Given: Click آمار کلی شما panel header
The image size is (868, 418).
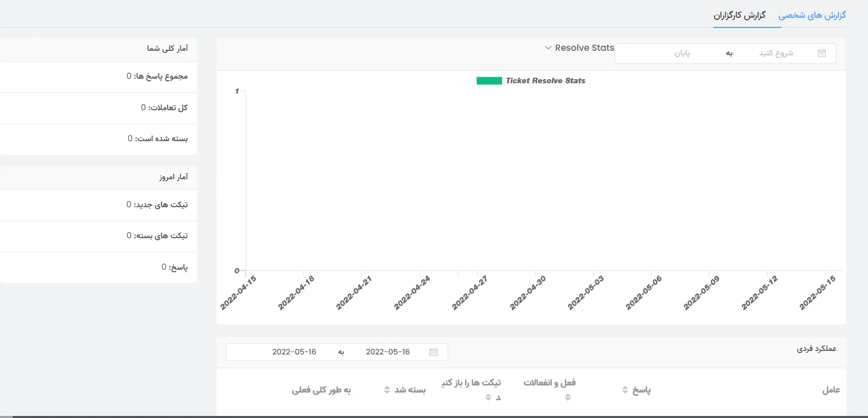Looking at the screenshot, I should pyautogui.click(x=99, y=49).
